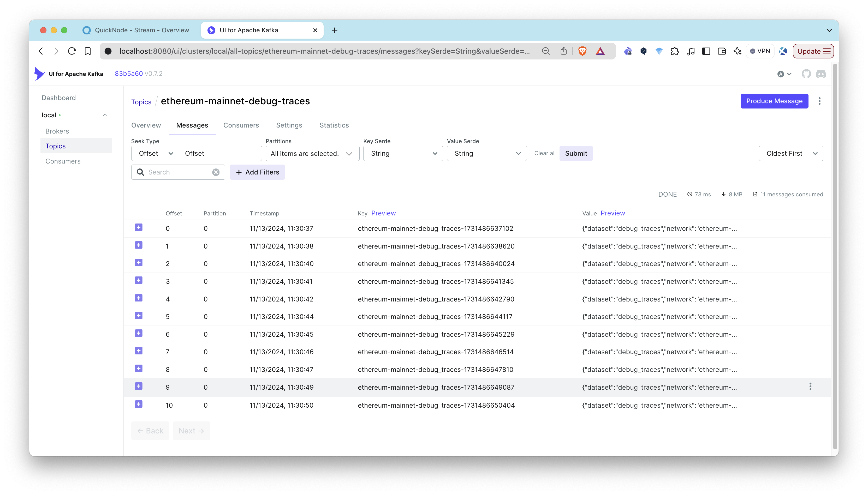The image size is (868, 495).
Task: Click the zoom magnifier icon in address bar
Action: point(546,51)
